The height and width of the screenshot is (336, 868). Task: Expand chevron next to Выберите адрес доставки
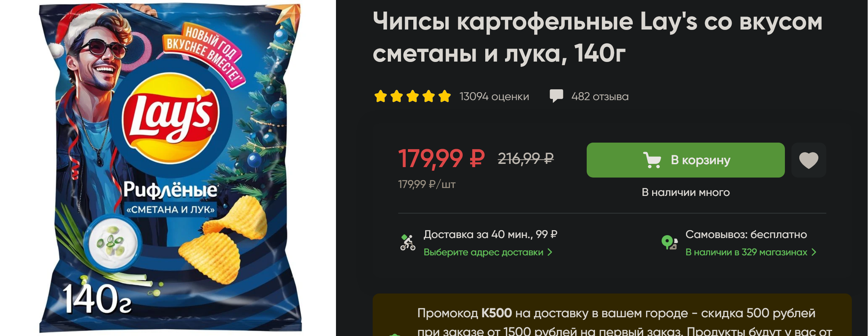tap(549, 252)
